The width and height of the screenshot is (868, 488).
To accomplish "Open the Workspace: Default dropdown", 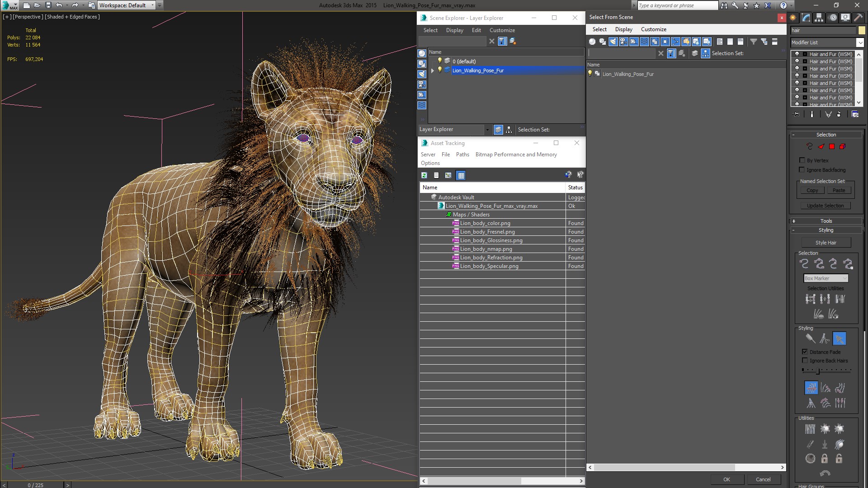I will (x=127, y=5).
